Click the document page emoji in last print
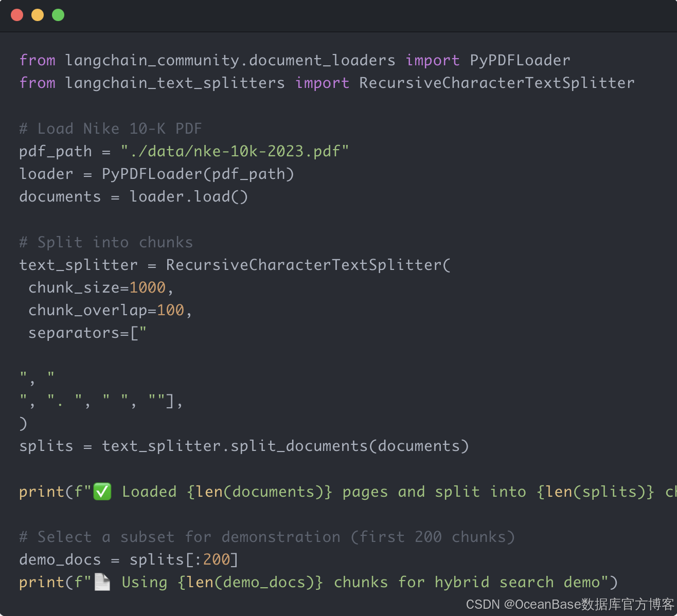 pos(102,582)
